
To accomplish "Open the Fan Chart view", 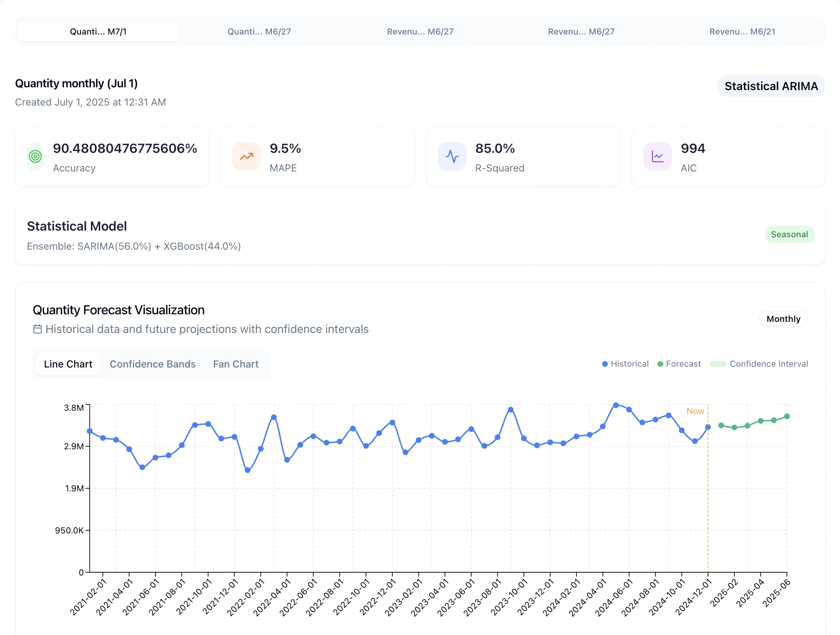I will (235, 364).
